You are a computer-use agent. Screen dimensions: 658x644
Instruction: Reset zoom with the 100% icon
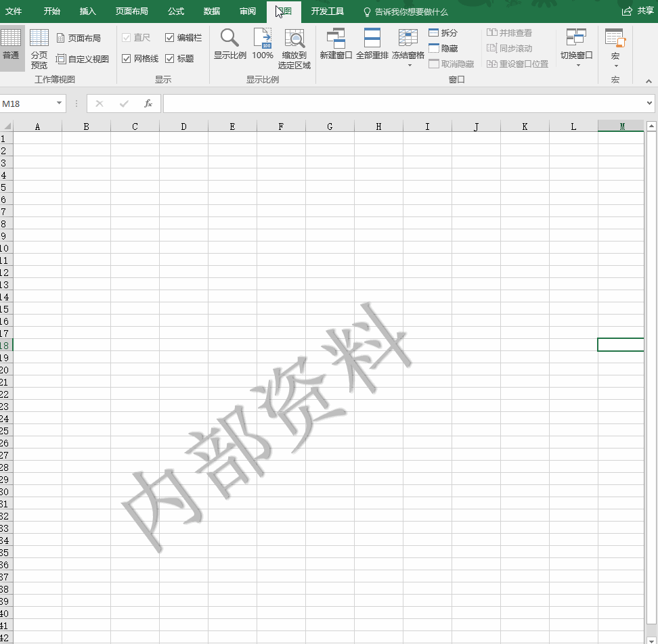coord(263,39)
